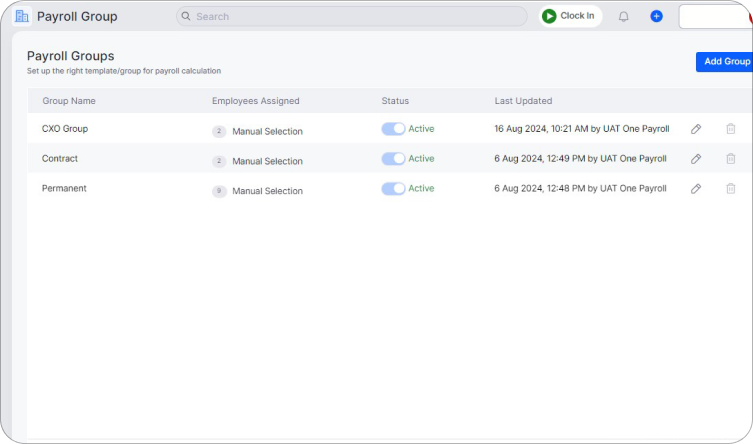
Task: Click Active label in CXO Group row
Action: 421,129
